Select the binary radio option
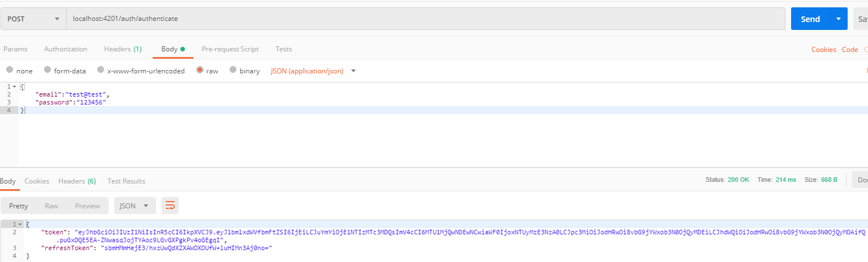This screenshot has width=868, height=262. pos(245,71)
